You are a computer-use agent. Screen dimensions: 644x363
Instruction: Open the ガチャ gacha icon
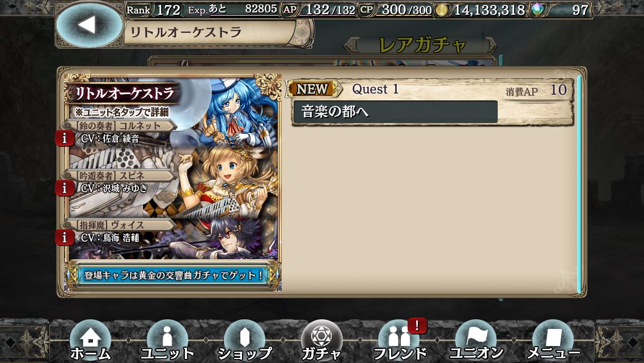321,340
